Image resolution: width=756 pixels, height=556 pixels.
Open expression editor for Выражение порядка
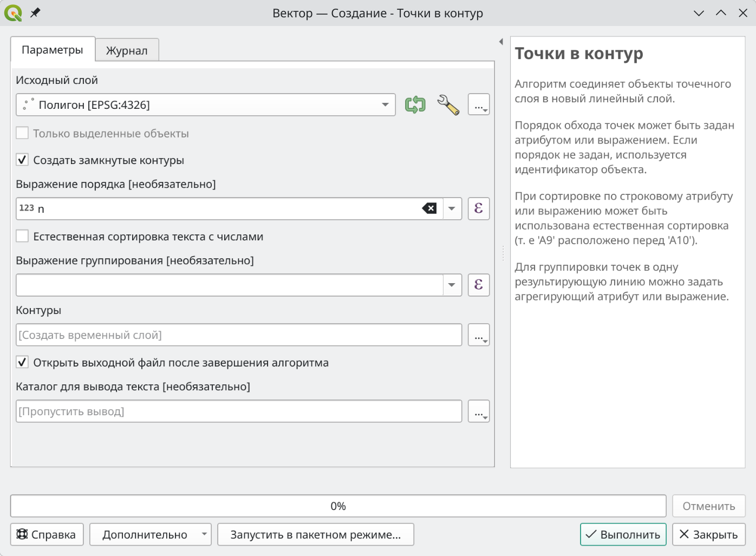479,208
